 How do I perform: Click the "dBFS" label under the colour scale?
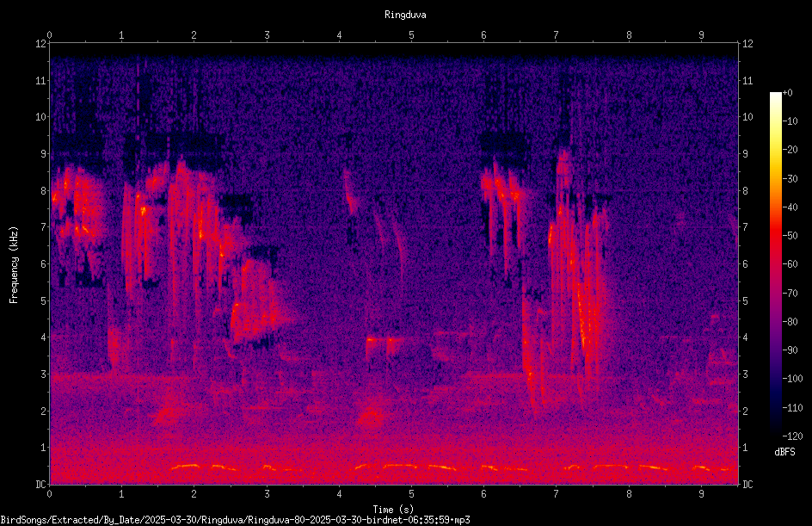784,452
